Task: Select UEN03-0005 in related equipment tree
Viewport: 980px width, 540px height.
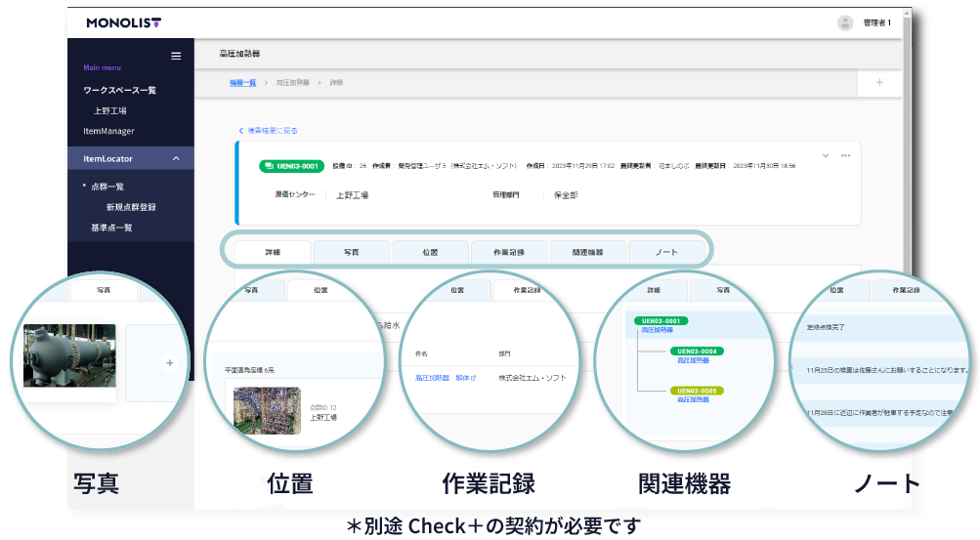Action: 697,391
